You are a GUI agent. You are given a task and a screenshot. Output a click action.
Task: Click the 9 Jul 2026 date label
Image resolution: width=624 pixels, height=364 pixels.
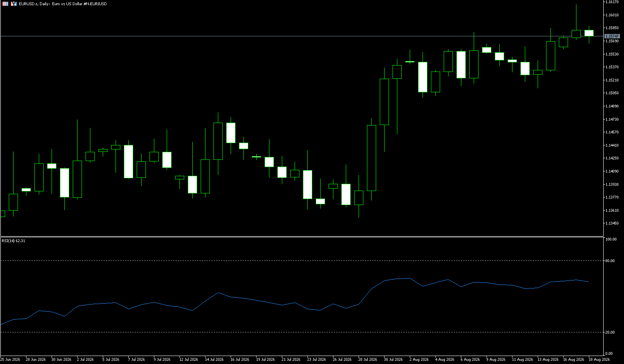[162, 360]
